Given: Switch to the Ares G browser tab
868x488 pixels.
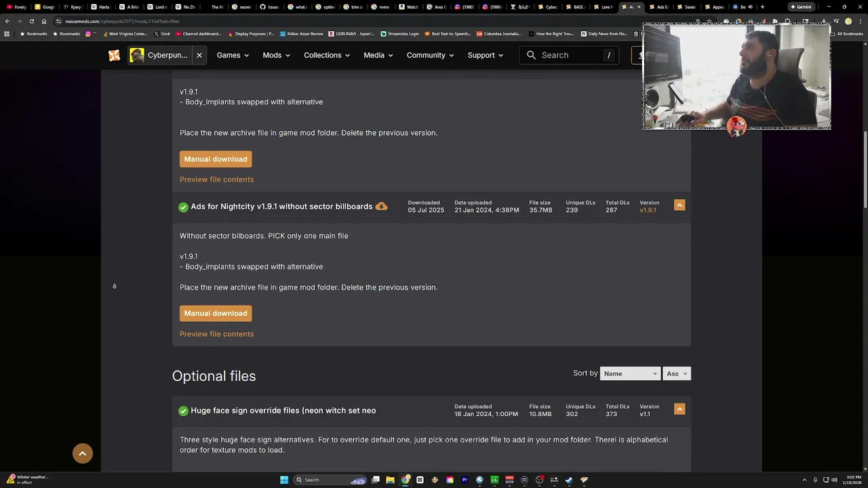Looking at the screenshot, I should coord(437,7).
